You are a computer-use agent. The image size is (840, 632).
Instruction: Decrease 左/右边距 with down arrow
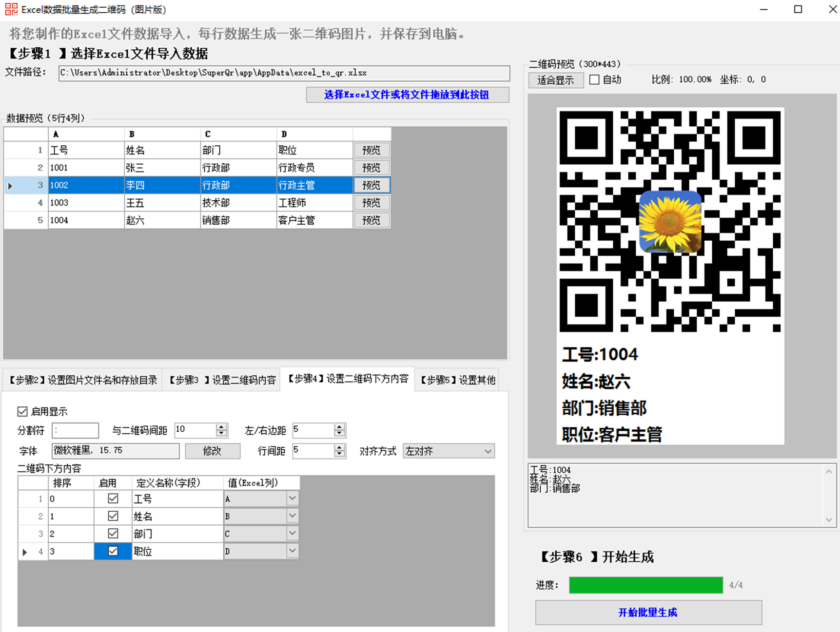[x=339, y=433]
